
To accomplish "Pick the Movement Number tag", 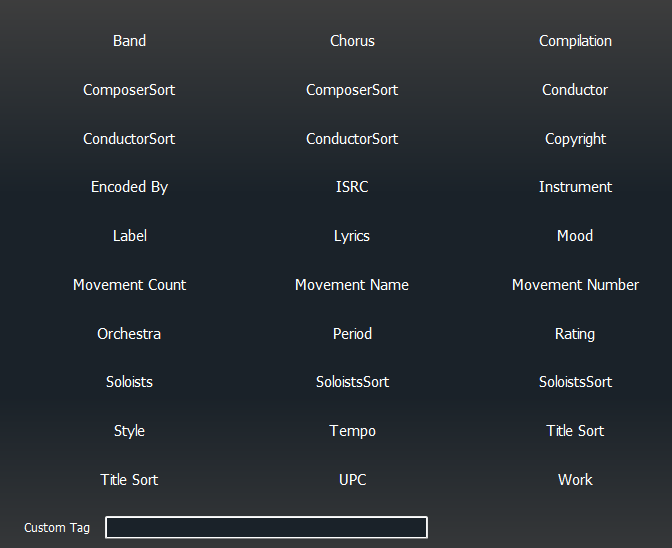I will pos(575,285).
